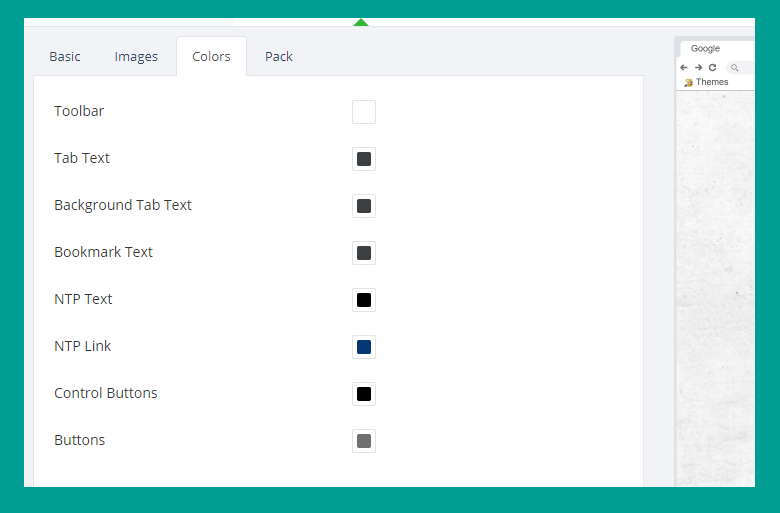Select the Colors tab
This screenshot has width=780, height=513.
(x=211, y=57)
